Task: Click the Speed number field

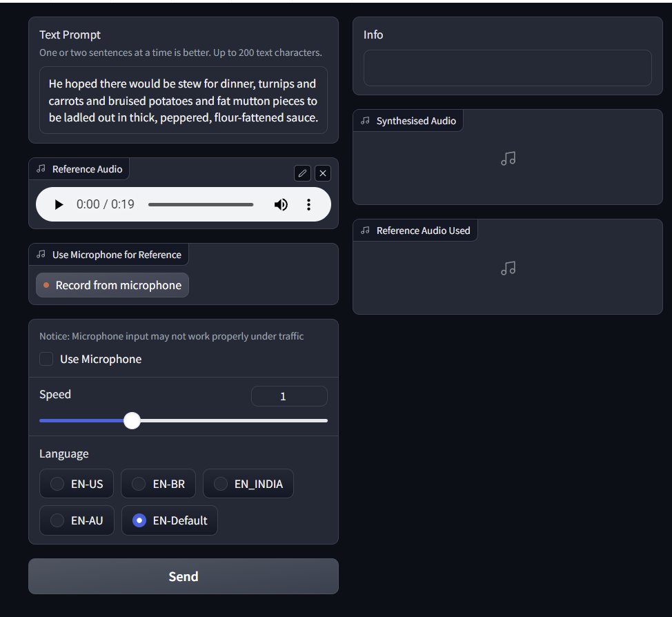Action: pos(289,396)
